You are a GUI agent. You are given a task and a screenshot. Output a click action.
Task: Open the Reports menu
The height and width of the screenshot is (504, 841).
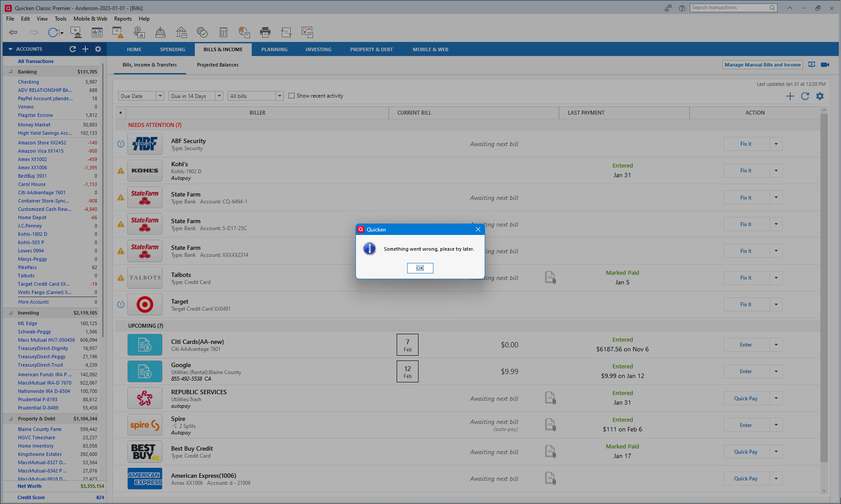coord(123,19)
